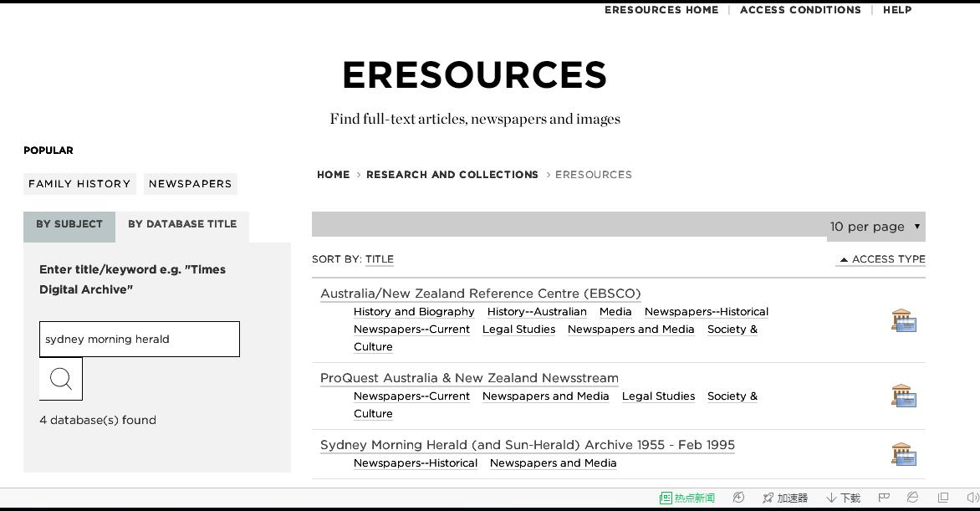Open Australia/New Zealand Reference Centre (EBSCO)
Viewport: 980px width, 511px height.
481,294
